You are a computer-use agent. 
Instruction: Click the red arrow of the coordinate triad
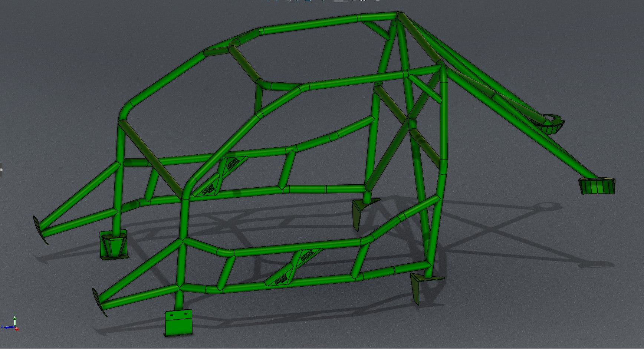pos(17,329)
